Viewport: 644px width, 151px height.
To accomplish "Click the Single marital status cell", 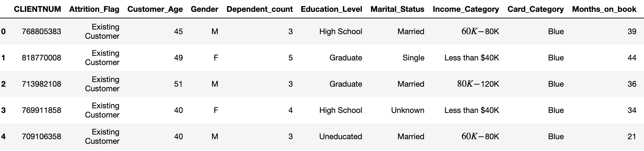I will (413, 58).
